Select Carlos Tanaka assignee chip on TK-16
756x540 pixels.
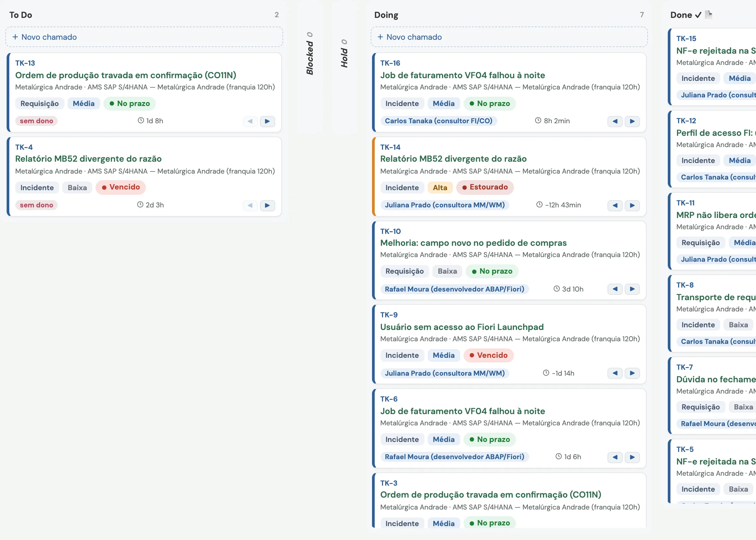(439, 121)
